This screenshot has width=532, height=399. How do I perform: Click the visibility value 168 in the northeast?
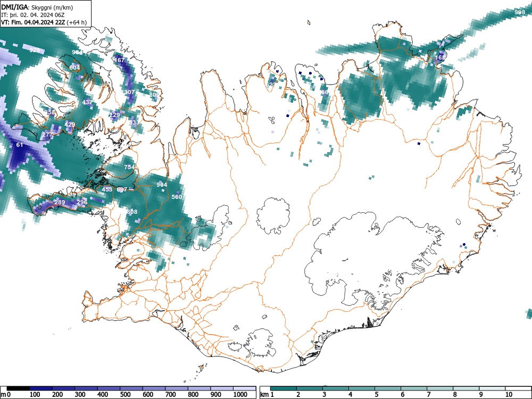pos(440,57)
